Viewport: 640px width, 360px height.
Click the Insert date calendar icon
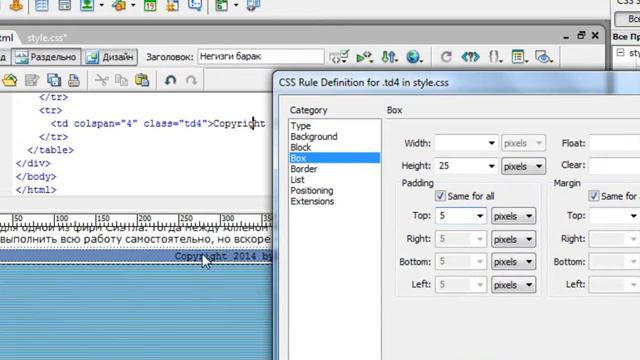[x=150, y=5]
